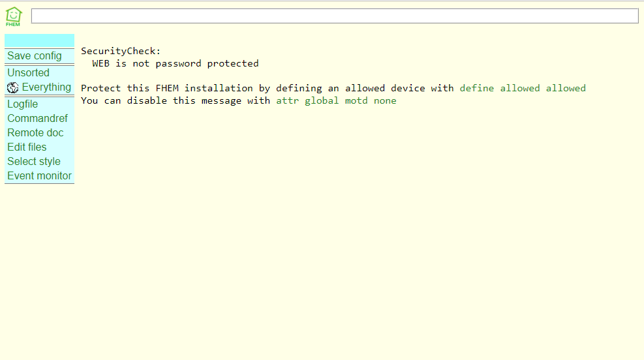The width and height of the screenshot is (644, 360).
Task: Save config from the sidebar
Action: click(x=35, y=56)
